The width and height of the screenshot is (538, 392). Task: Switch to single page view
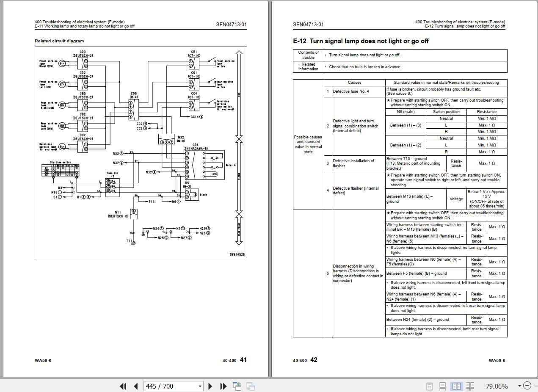(x=429, y=386)
